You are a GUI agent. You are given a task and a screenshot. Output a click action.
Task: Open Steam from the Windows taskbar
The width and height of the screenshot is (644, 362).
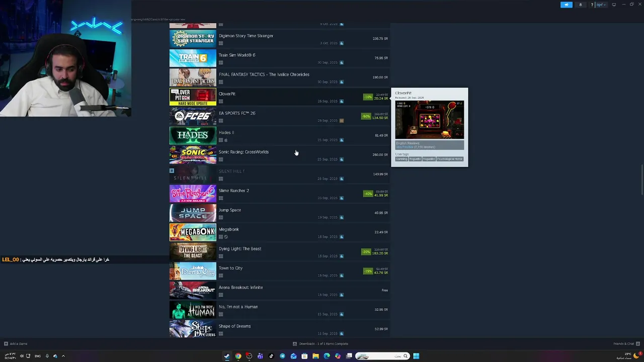click(x=227, y=356)
